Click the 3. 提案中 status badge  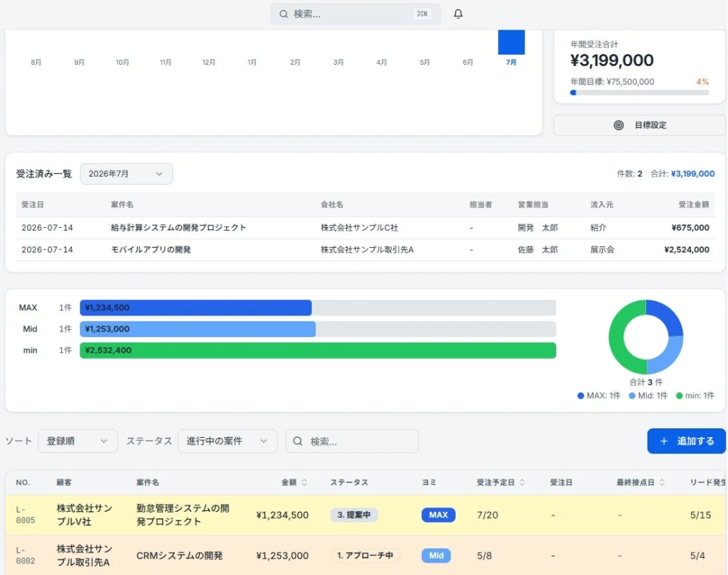pyautogui.click(x=354, y=515)
